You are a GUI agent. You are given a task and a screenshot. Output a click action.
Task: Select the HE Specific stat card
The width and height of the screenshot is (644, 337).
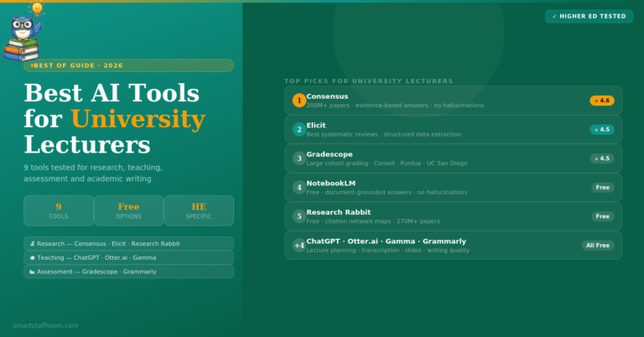tap(199, 210)
